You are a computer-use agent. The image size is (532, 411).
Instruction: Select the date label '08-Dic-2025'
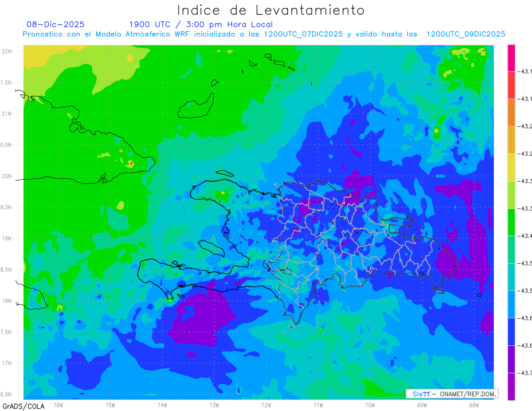coord(55,24)
